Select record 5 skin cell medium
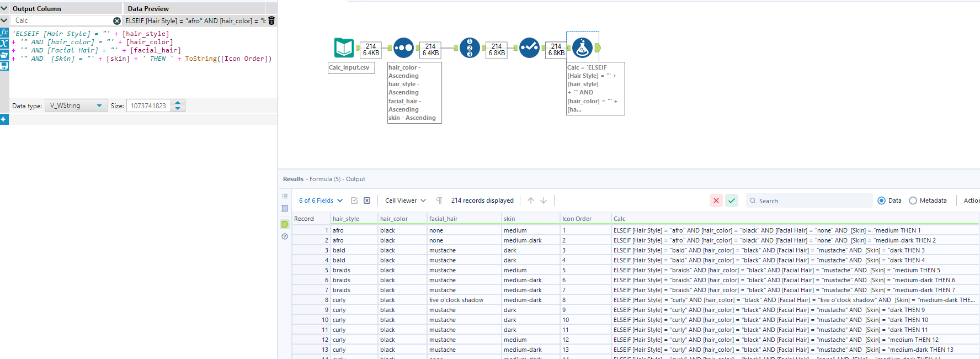Image resolution: width=980 pixels, height=359 pixels. 530,270
